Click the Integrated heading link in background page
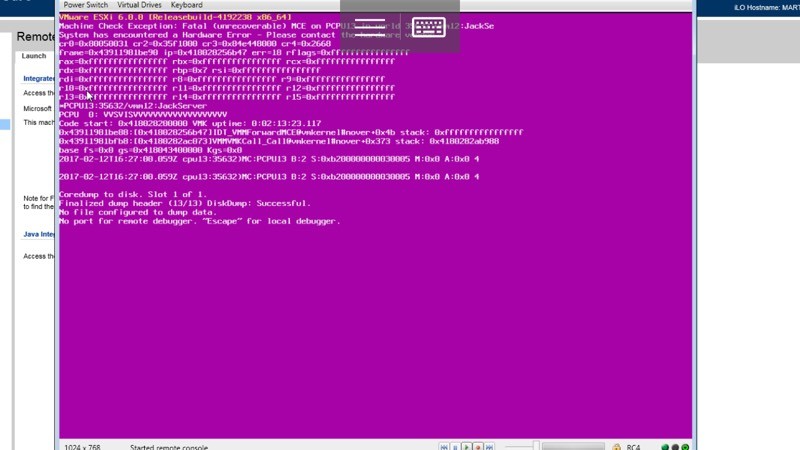The width and height of the screenshot is (800, 450). click(x=39, y=79)
